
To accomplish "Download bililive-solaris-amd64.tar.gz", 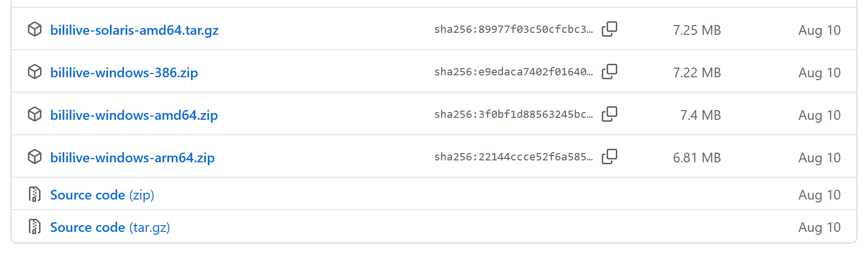I will pos(134,30).
